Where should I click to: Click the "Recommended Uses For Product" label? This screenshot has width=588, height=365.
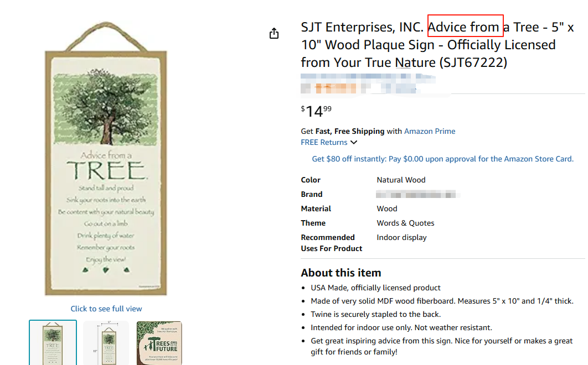pos(331,243)
